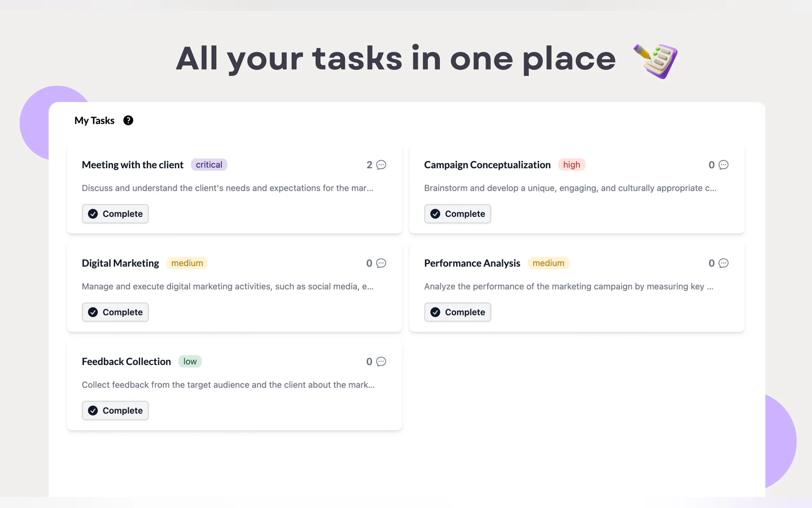The width and height of the screenshot is (812, 508).
Task: Click the notepad checklist emoji in the heading
Action: [656, 60]
